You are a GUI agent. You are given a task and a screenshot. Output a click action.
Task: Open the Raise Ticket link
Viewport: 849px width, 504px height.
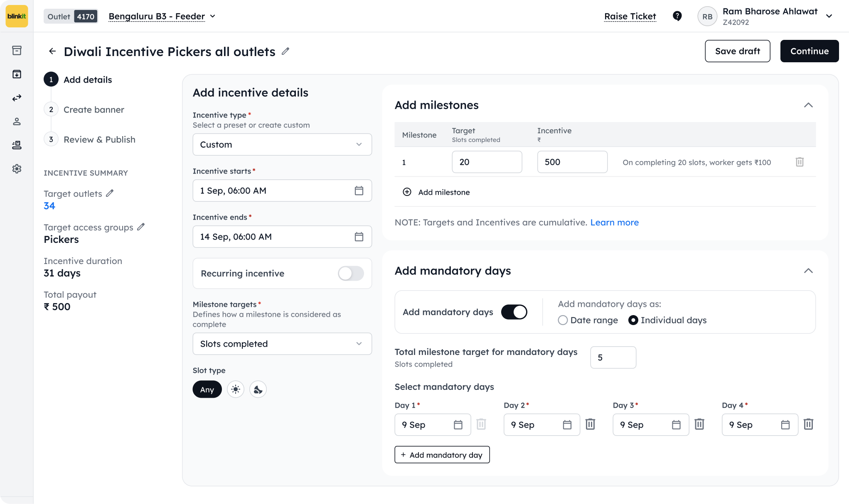tap(630, 16)
